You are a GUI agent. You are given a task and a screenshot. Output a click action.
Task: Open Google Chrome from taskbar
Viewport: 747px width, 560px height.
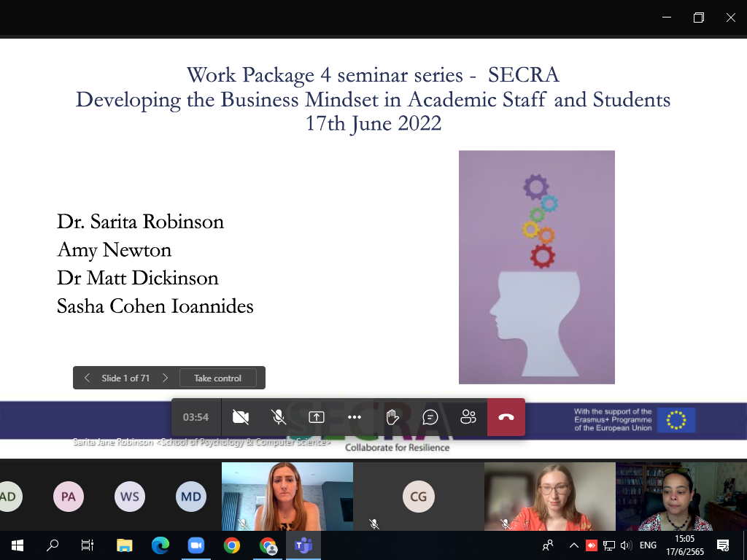coord(231,545)
